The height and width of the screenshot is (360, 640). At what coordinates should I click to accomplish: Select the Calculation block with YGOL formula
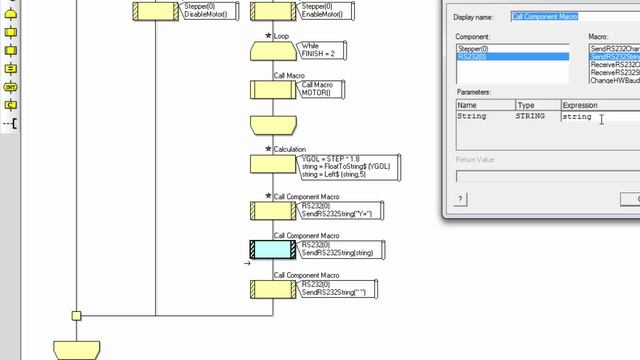point(273,164)
